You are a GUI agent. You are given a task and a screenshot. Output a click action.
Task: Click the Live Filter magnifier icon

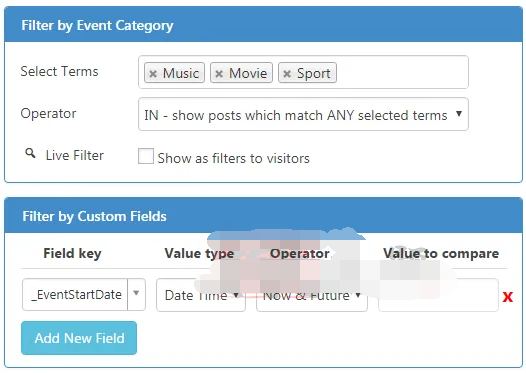click(30, 153)
